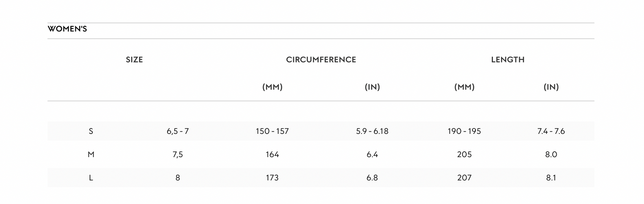This screenshot has width=644, height=204.
Task: Select the 190 - 195 length cell
Action: [464, 131]
